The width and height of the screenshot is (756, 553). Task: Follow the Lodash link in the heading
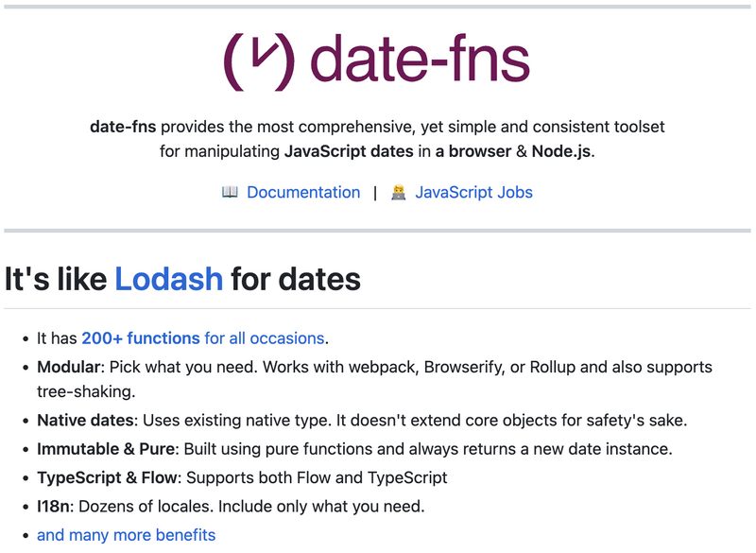point(168,279)
